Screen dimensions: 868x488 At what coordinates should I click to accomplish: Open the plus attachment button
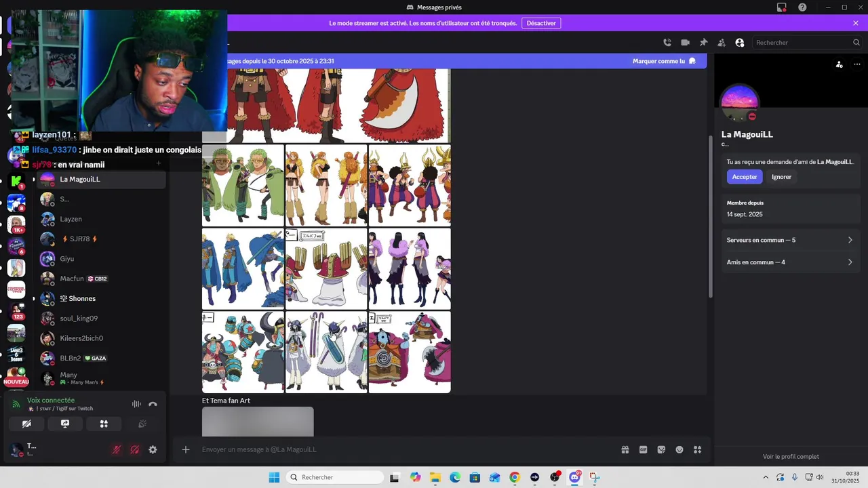pyautogui.click(x=186, y=449)
